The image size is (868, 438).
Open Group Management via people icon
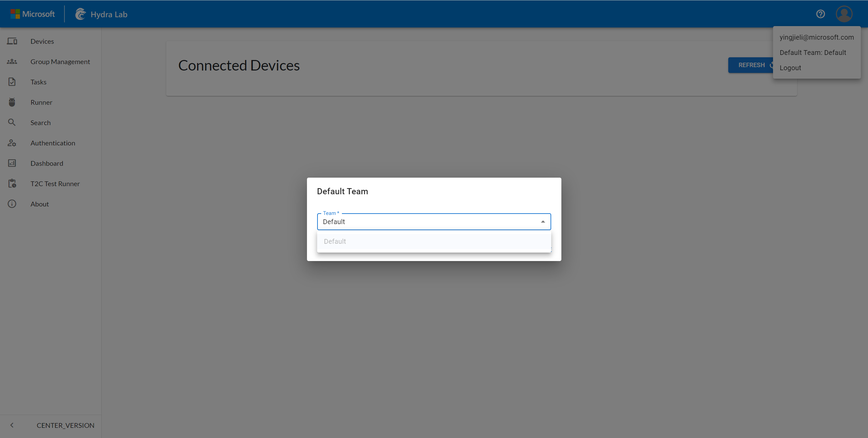tap(12, 62)
